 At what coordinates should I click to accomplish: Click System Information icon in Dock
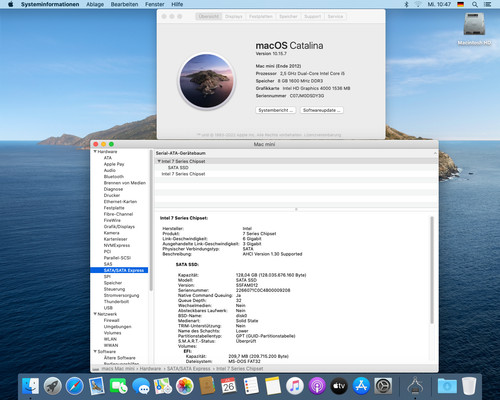pos(415,385)
